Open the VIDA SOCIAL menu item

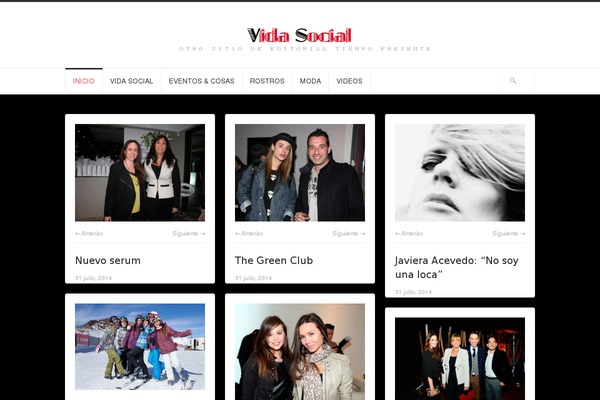[131, 81]
